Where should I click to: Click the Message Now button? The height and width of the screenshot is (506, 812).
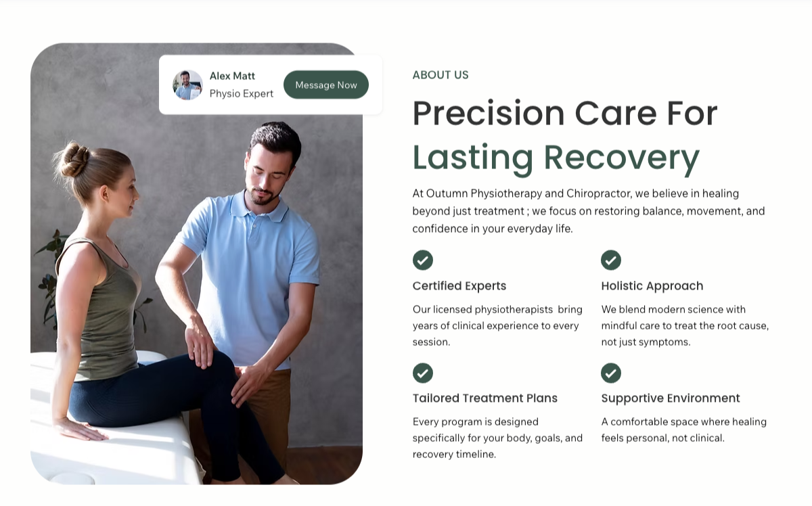click(325, 85)
